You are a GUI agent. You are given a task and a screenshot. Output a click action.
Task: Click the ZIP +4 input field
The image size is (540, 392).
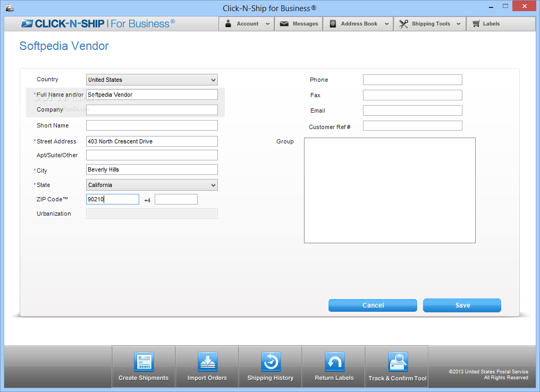pyautogui.click(x=176, y=199)
